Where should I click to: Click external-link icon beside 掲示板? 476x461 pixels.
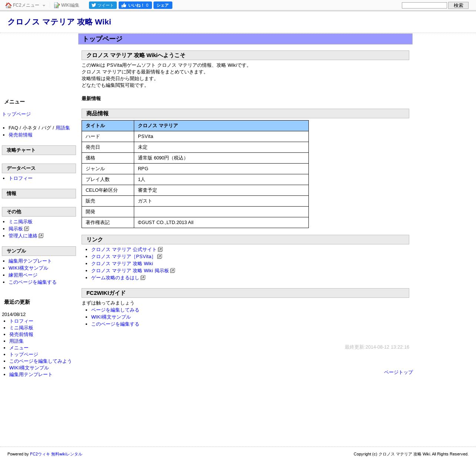click(x=26, y=229)
